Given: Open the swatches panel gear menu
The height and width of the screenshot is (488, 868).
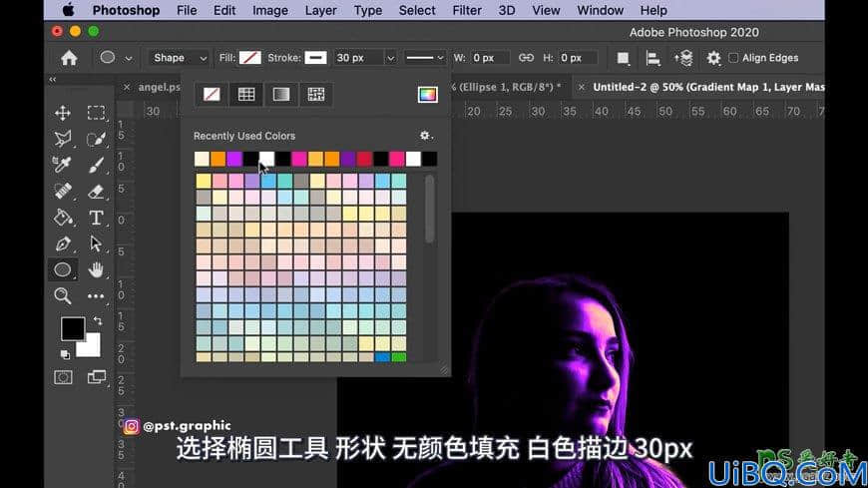Looking at the screenshot, I should click(425, 136).
